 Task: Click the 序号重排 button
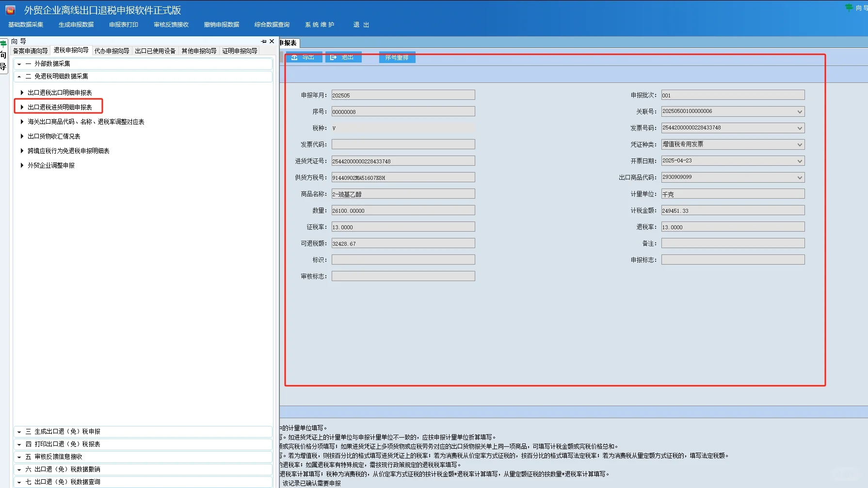click(x=397, y=57)
